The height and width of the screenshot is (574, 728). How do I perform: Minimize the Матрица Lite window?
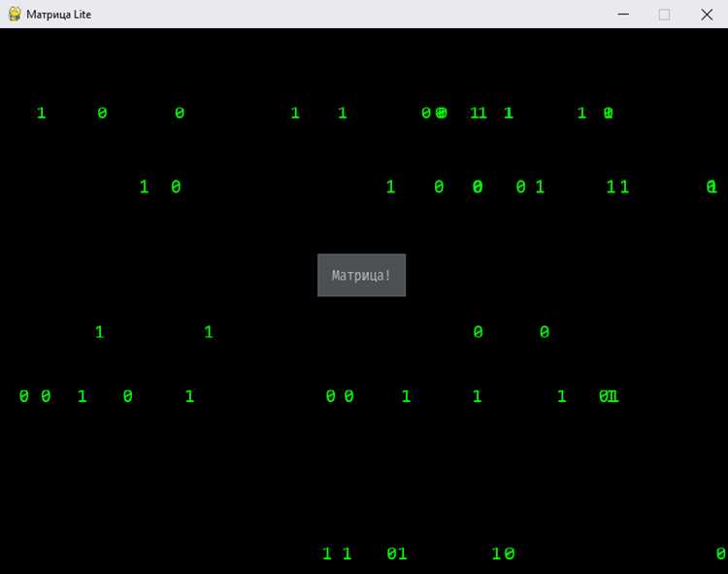pos(623,15)
